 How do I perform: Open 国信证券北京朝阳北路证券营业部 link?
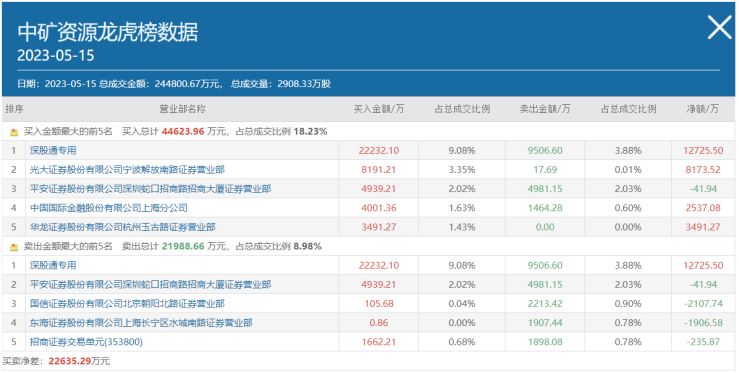pos(127,304)
